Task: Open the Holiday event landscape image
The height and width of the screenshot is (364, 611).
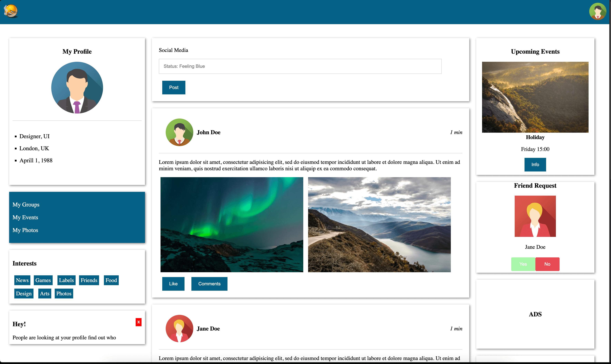Action: pyautogui.click(x=535, y=97)
